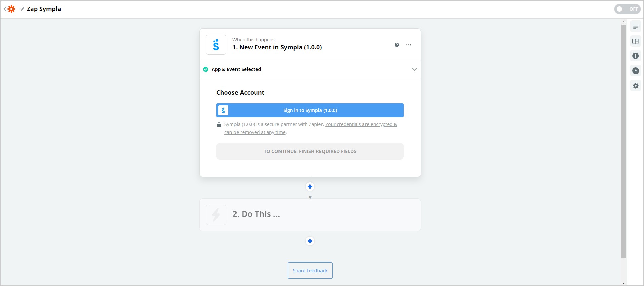Open the three-dot menu for step 1
The width and height of the screenshot is (644, 286).
[409, 45]
